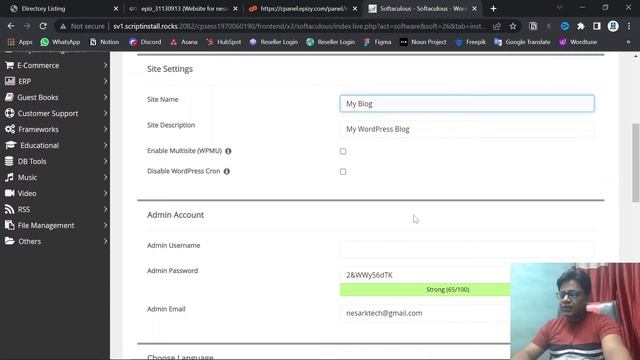Go back using browser back arrow

point(11,26)
